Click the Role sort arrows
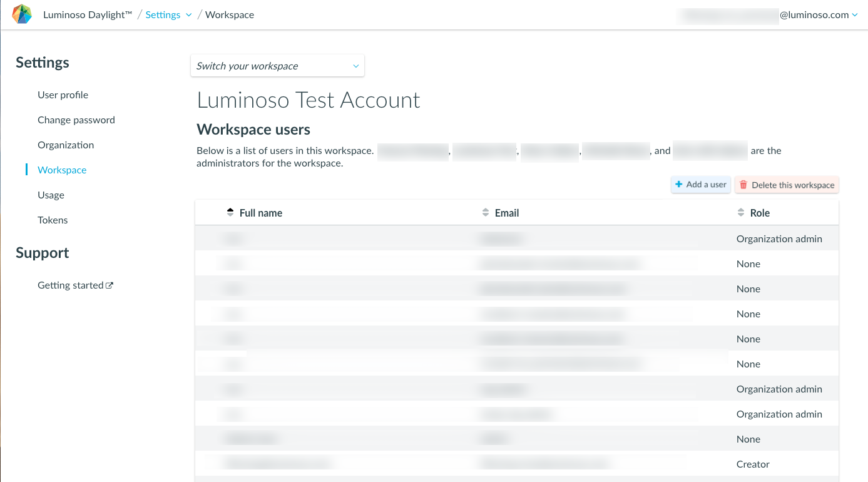Image resolution: width=868 pixels, height=482 pixels. click(741, 213)
